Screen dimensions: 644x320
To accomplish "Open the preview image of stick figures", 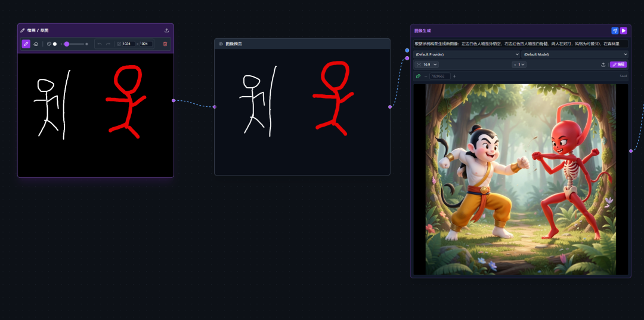I will point(302,112).
